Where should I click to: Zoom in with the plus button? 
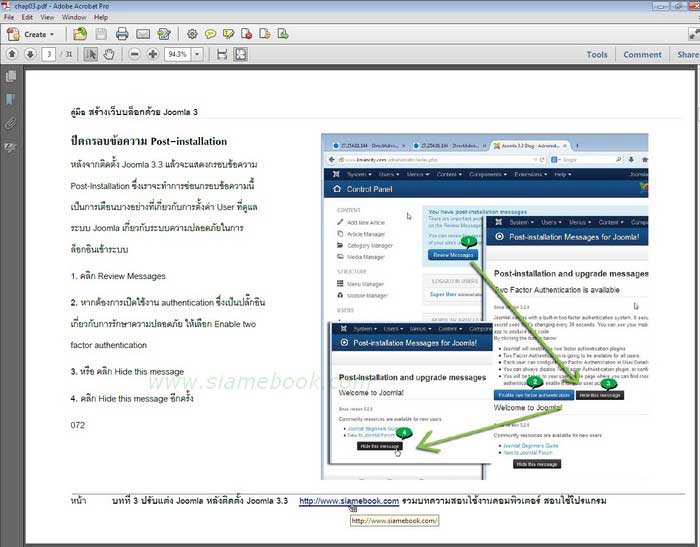pos(153,54)
